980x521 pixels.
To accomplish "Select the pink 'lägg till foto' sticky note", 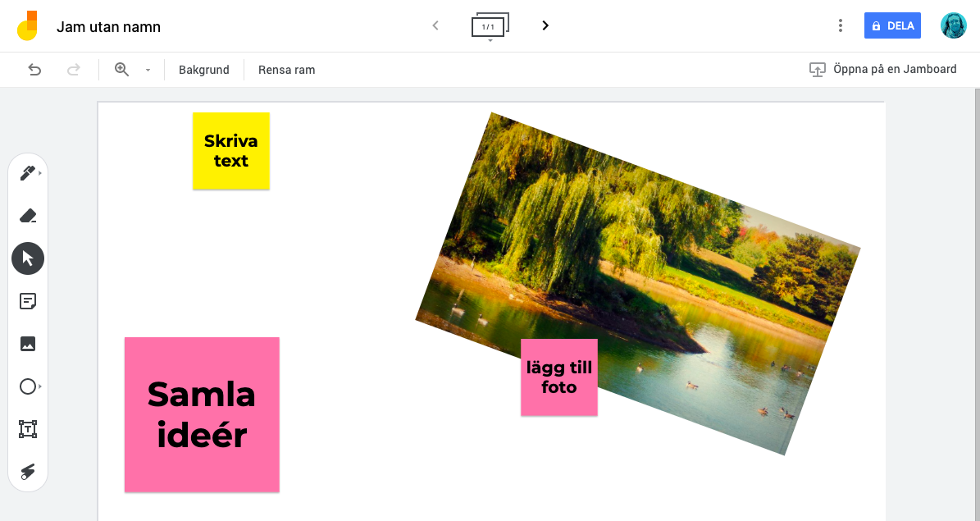I will point(558,377).
